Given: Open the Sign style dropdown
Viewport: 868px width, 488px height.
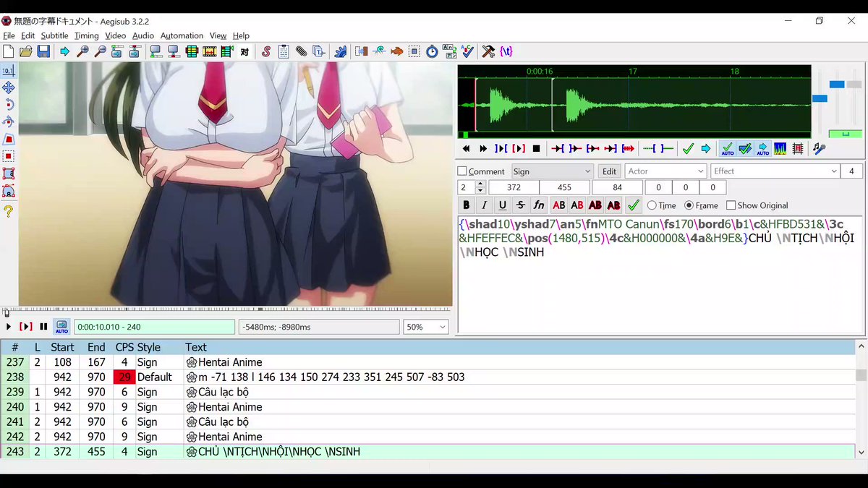Looking at the screenshot, I should point(553,171).
